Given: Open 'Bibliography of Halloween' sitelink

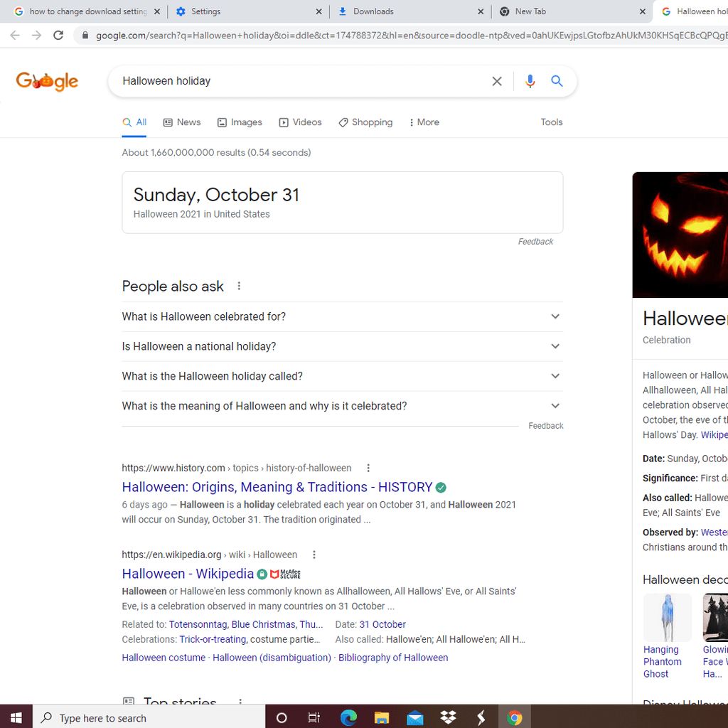Looking at the screenshot, I should (393, 658).
